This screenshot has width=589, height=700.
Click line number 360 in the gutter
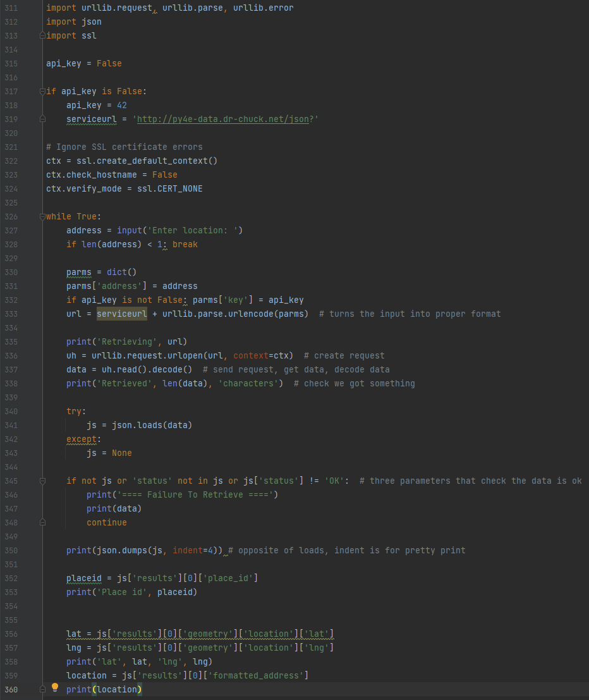click(11, 689)
